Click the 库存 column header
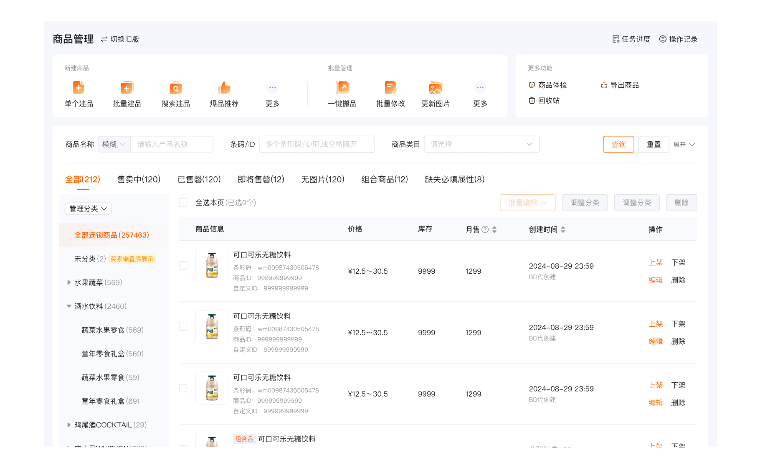This screenshot has width=760, height=468. point(425,229)
